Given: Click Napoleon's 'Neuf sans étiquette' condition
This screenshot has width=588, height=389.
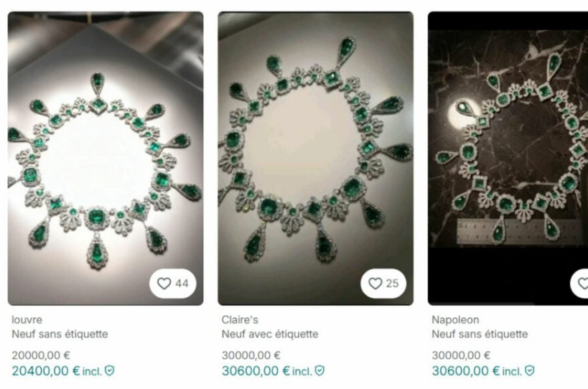Looking at the screenshot, I should 480,334.
